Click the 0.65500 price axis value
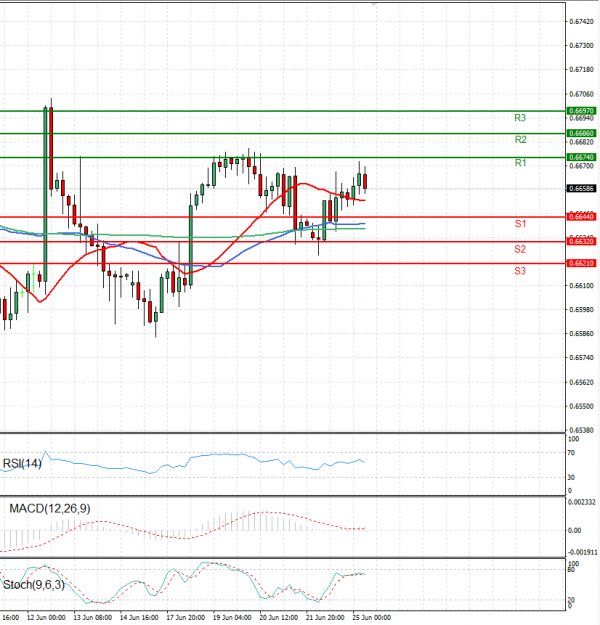This screenshot has height=625, width=600. coord(582,406)
